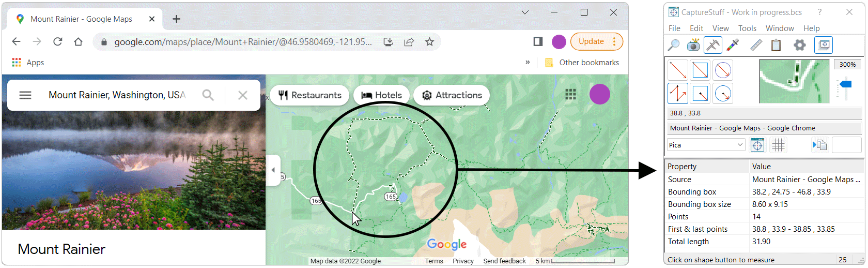
Task: Reload the page in Chrome
Action: 57,42
